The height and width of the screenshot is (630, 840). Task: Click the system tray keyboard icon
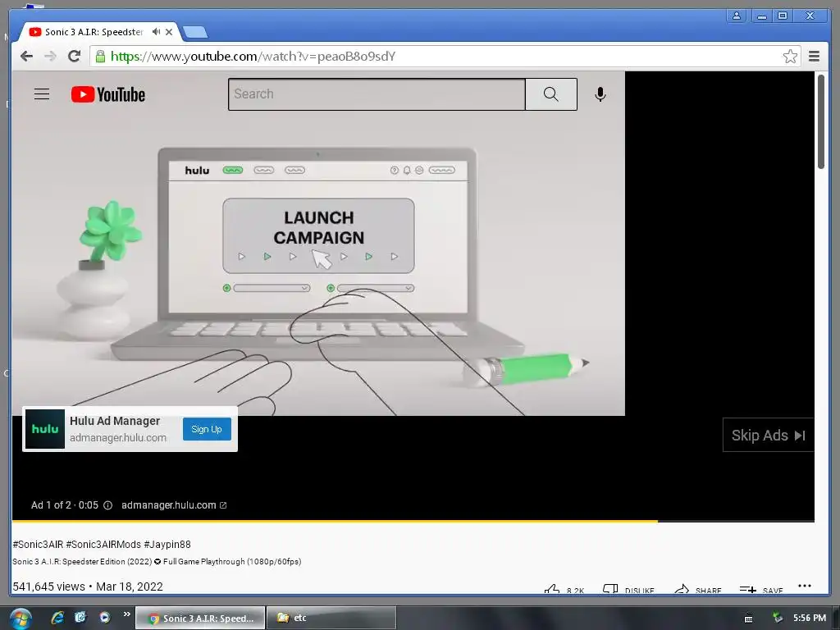[x=748, y=619]
